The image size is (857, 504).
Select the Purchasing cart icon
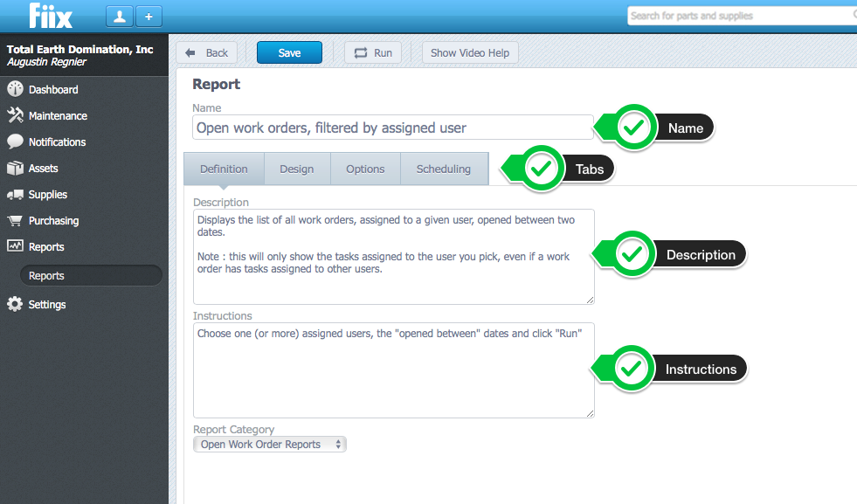[x=16, y=220]
